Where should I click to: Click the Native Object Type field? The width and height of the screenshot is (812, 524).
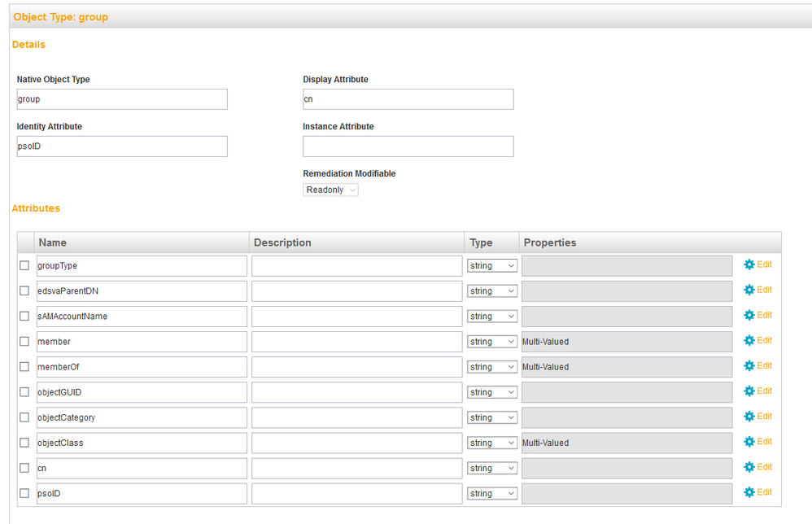point(122,99)
